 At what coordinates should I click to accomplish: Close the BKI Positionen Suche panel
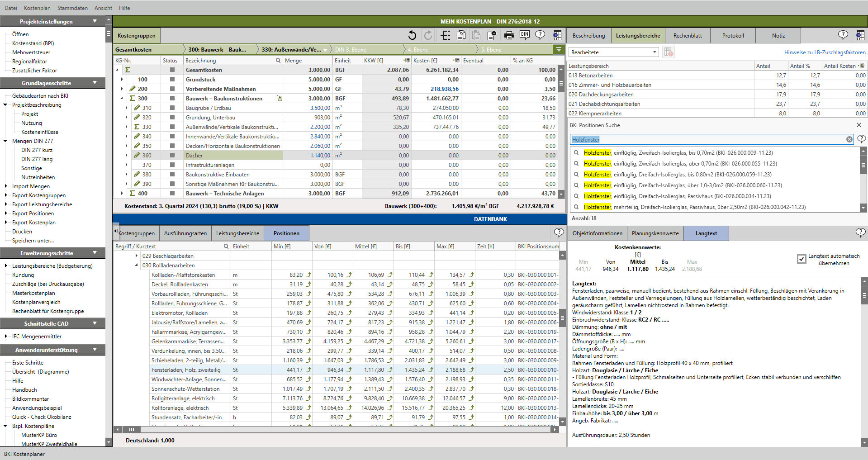click(859, 125)
